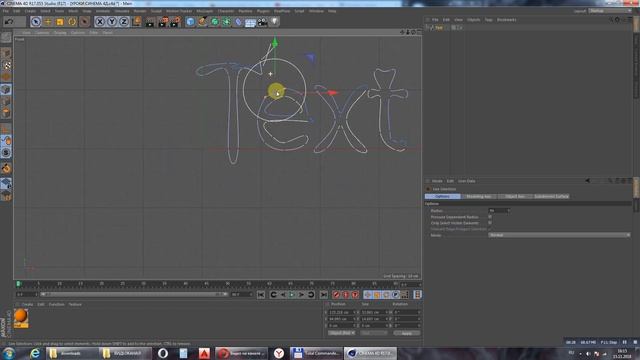This screenshot has height=360, width=640.
Task: Toggle the Z axis lock
Action: tap(124, 22)
